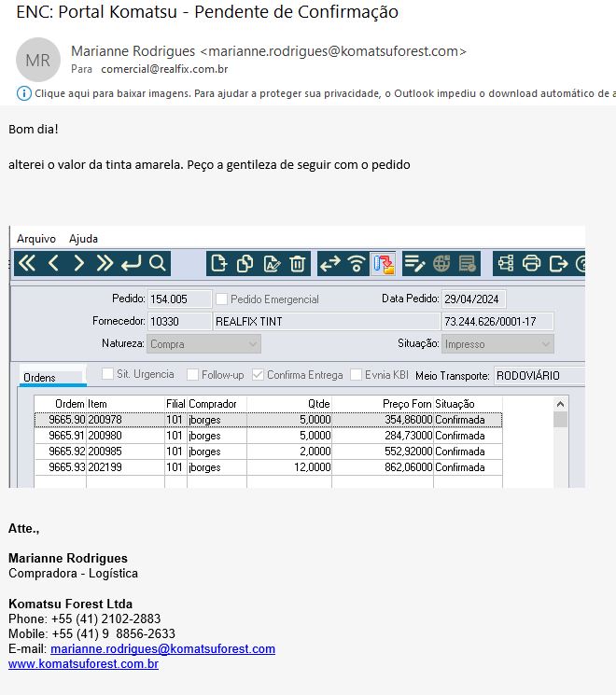Check the Follow-up checkbox
The image size is (616, 695).
click(x=193, y=375)
